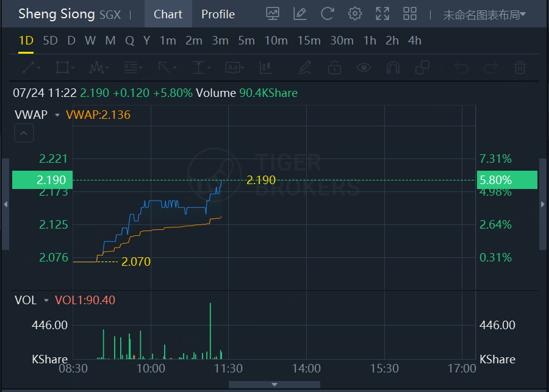Click the tallest volume bar near 11:10
The width and height of the screenshot is (549, 392).
tap(210, 331)
